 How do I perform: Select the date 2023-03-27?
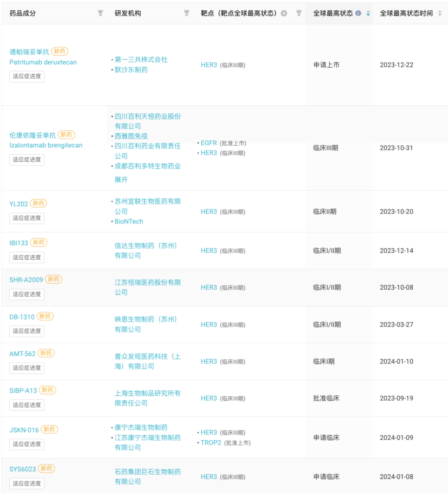tap(397, 325)
